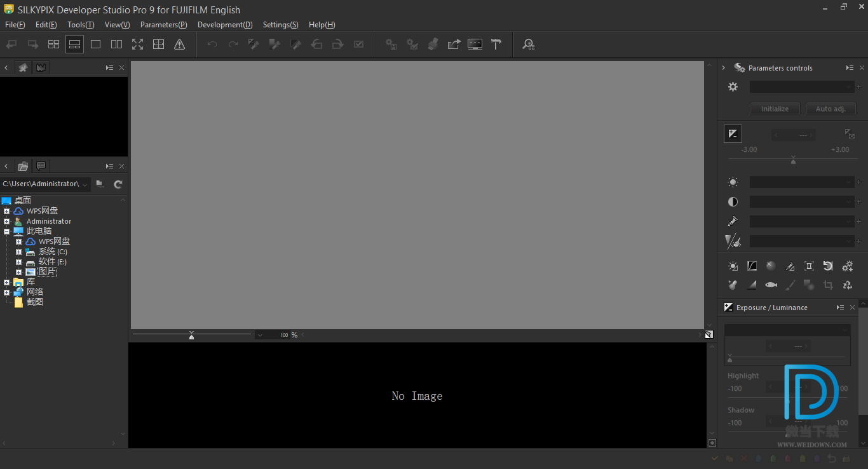The image size is (868, 469).
Task: Click the auto exposure area tool icon
Action: click(850, 133)
